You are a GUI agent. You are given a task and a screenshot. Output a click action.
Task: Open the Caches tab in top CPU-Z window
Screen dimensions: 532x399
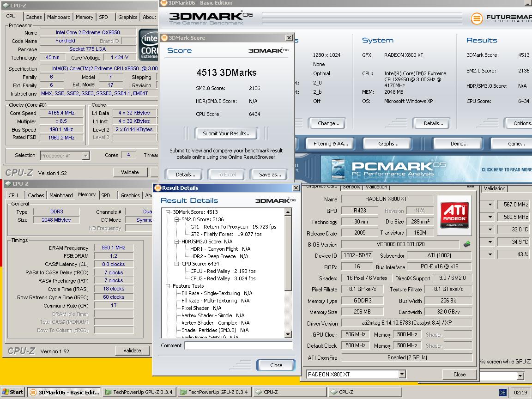point(34,17)
